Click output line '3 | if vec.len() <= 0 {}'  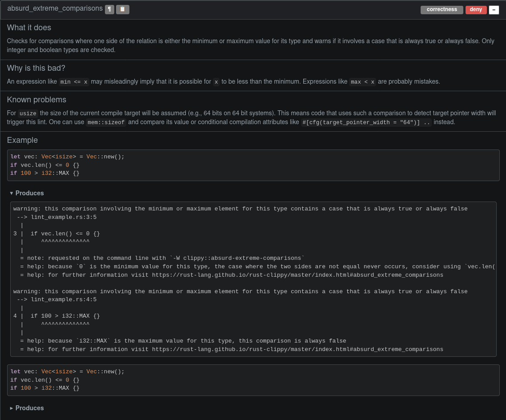tap(56, 234)
